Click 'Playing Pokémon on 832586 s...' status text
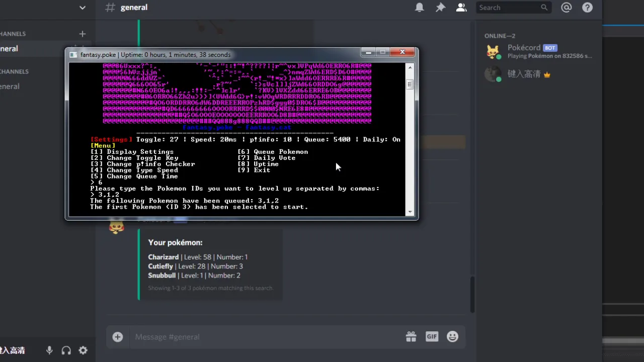 click(x=550, y=56)
